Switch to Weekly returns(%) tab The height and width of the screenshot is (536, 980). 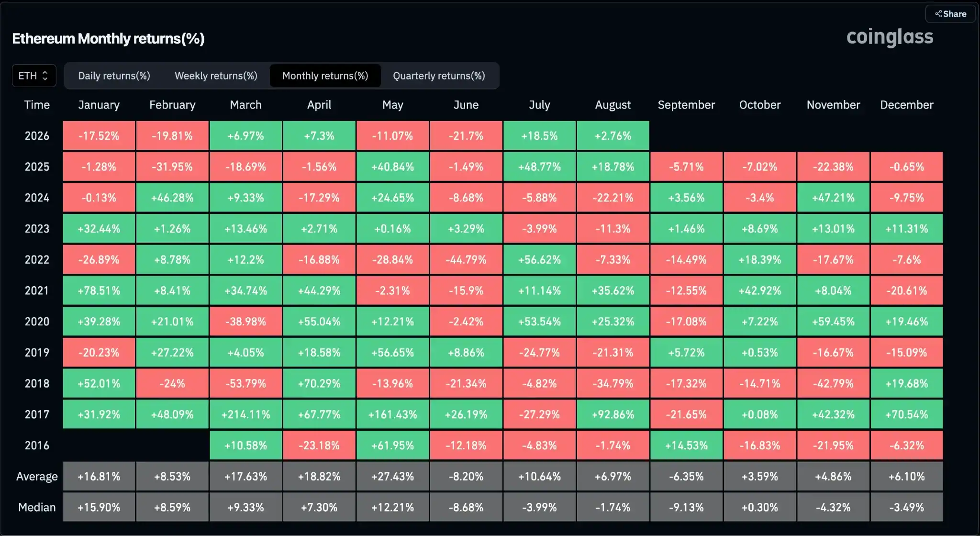(x=216, y=76)
